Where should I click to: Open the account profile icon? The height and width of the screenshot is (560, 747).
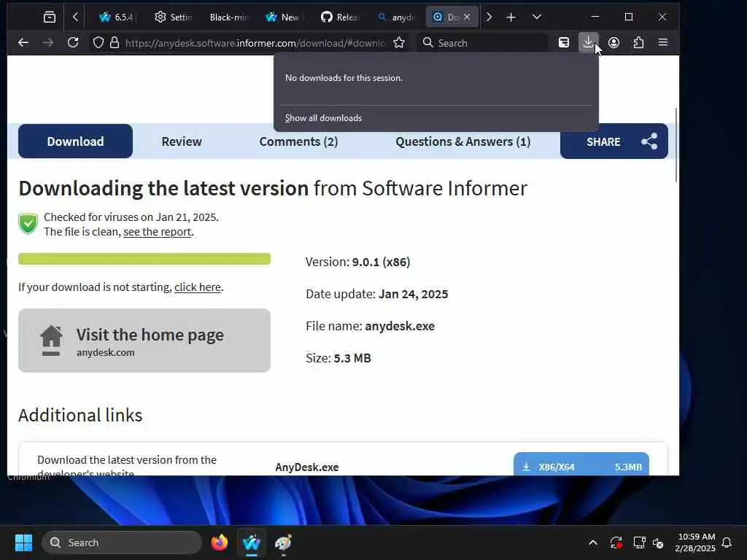click(x=614, y=43)
